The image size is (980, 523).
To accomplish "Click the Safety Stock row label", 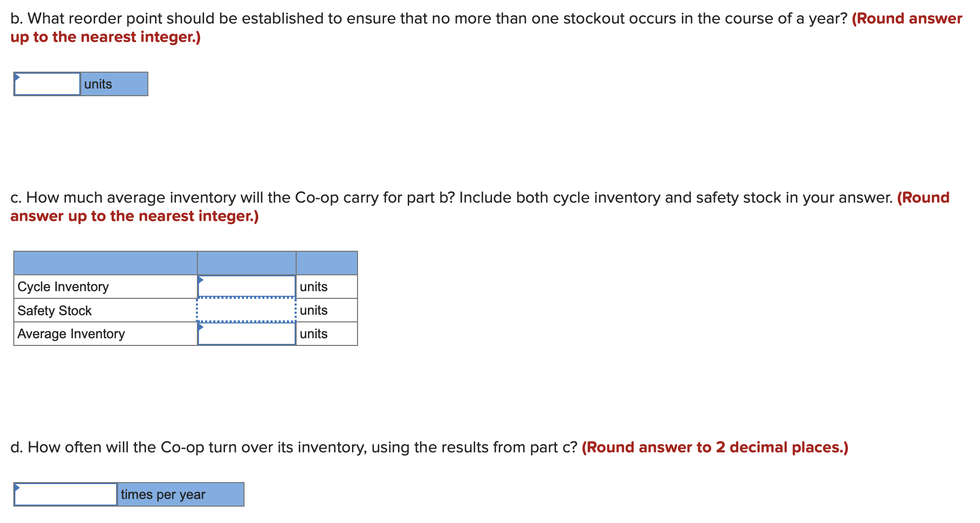I will coord(54,311).
